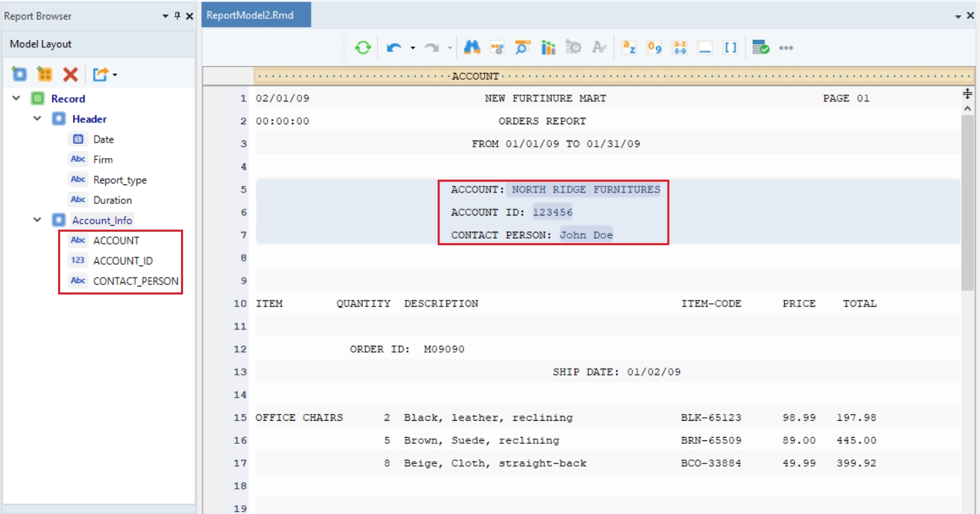The width and height of the screenshot is (980, 514).
Task: Open the toolbar overflow ellipsis menu
Action: [x=786, y=48]
